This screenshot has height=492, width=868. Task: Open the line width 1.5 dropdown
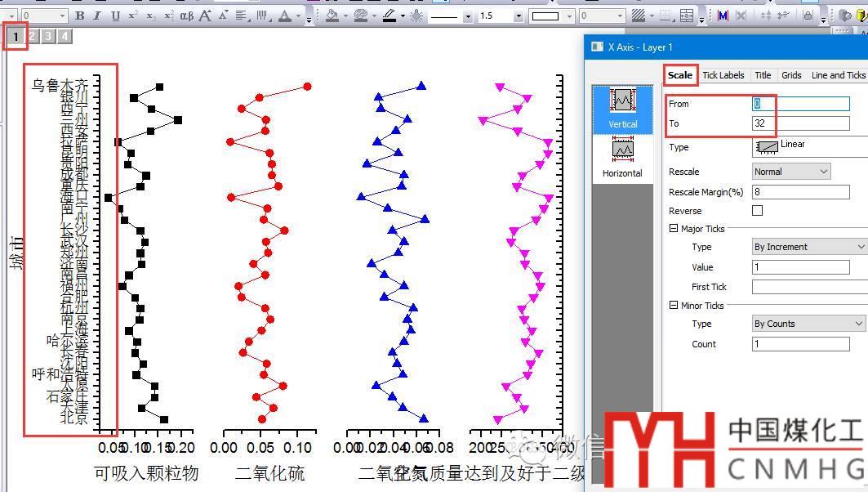pyautogui.click(x=519, y=16)
